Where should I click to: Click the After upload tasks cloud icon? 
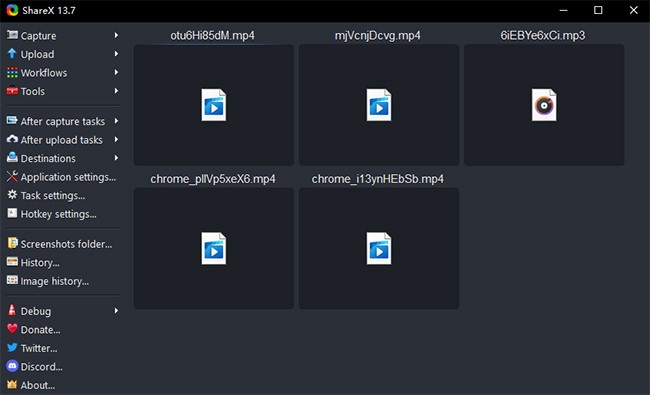click(12, 139)
